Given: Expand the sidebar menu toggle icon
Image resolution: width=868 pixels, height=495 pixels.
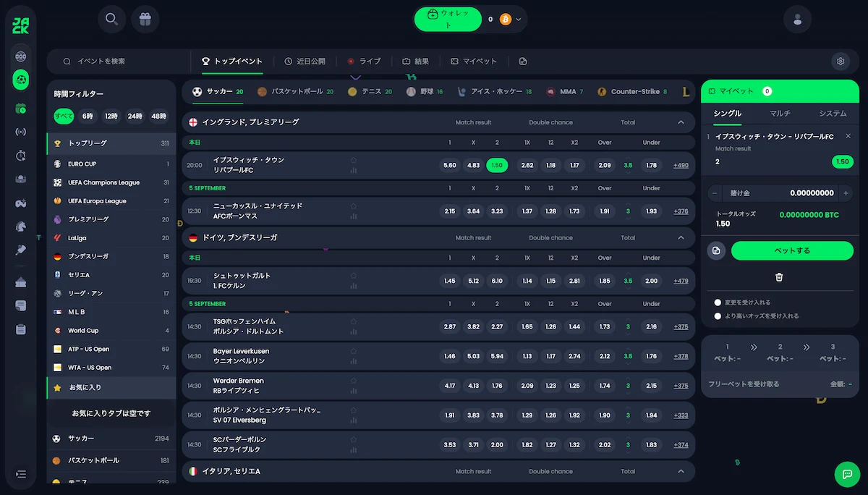Looking at the screenshot, I should click(21, 474).
